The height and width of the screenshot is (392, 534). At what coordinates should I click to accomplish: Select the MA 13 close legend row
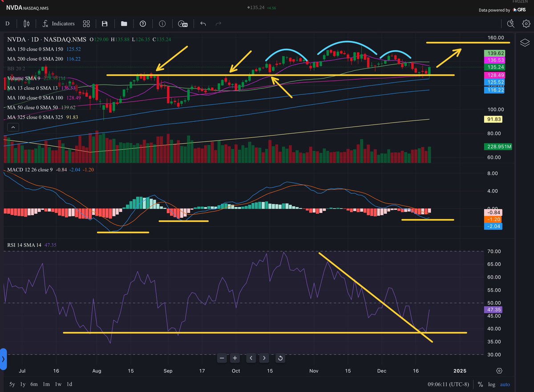[41, 88]
